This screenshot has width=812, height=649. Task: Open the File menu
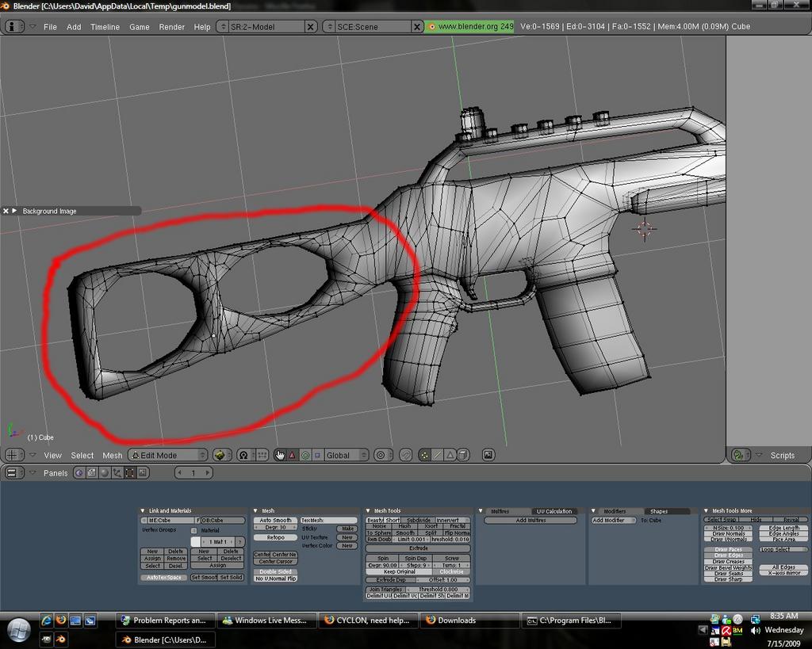(x=50, y=27)
